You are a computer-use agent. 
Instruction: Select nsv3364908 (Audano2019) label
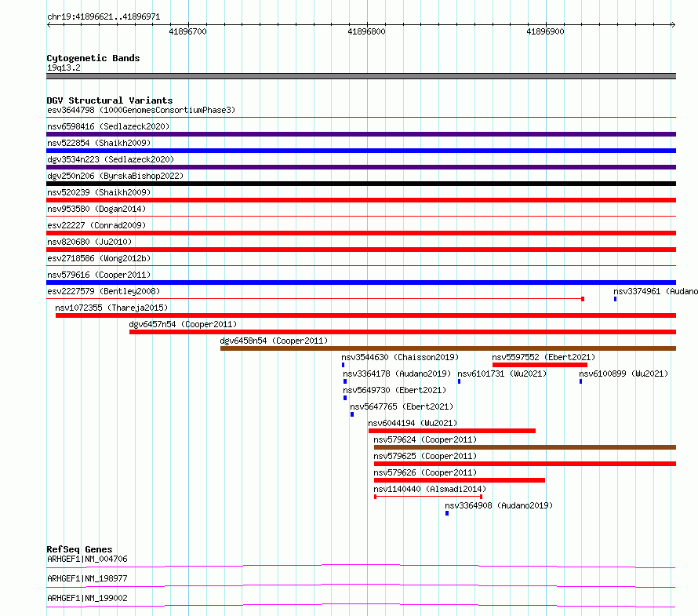pos(499,505)
